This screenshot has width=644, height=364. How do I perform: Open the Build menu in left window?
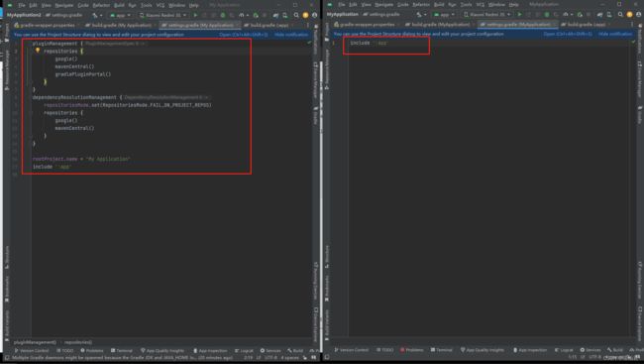(119, 5)
